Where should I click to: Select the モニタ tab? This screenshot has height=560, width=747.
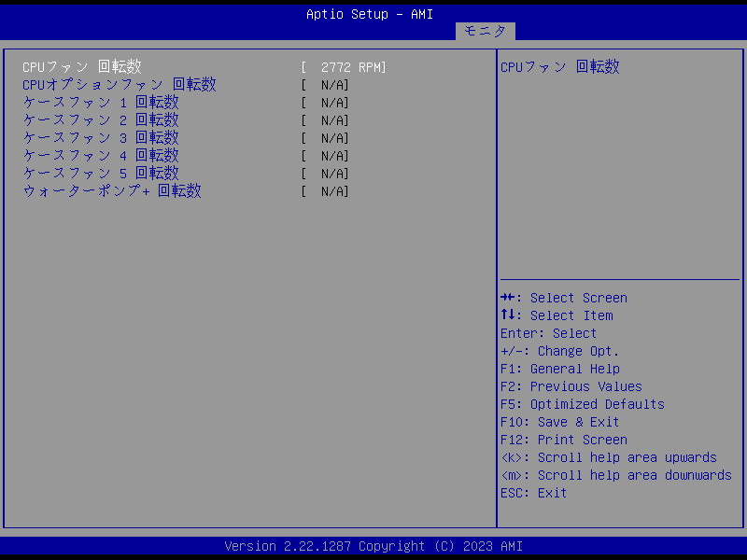pyautogui.click(x=485, y=32)
